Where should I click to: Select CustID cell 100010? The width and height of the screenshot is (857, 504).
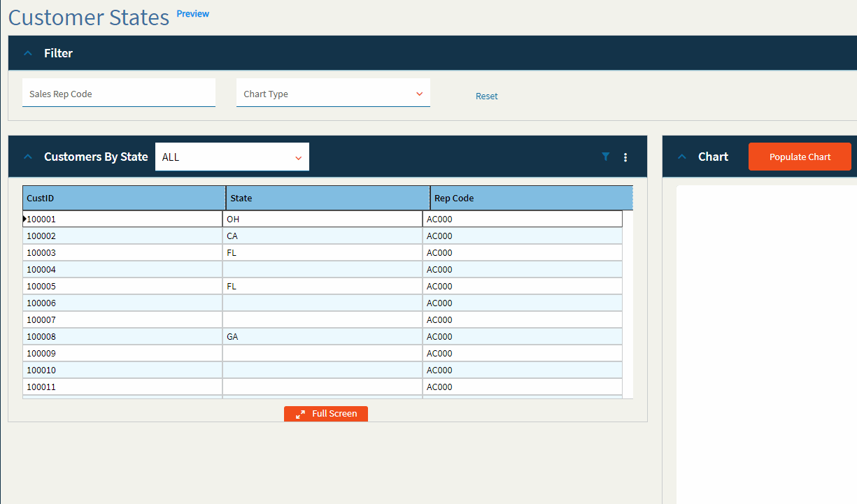(x=122, y=370)
